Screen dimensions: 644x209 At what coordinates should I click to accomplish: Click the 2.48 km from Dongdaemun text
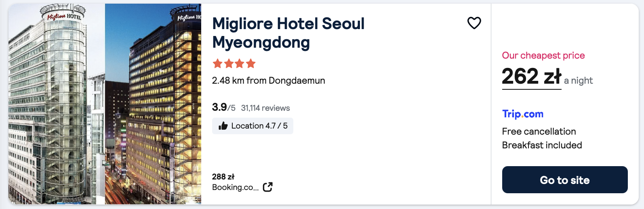(x=268, y=80)
